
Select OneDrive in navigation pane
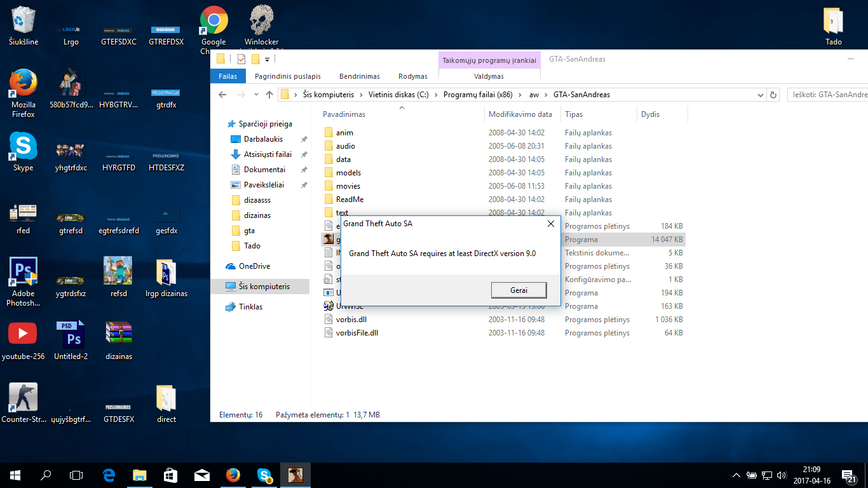254,266
